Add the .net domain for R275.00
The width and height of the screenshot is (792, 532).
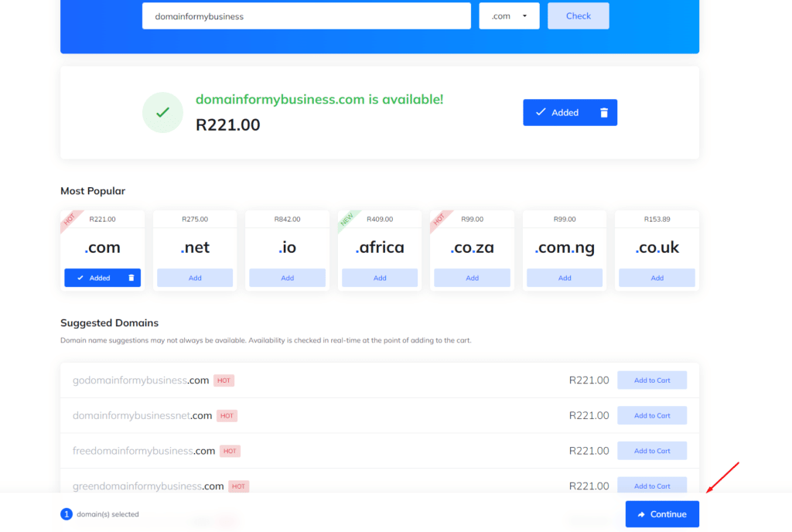point(194,277)
